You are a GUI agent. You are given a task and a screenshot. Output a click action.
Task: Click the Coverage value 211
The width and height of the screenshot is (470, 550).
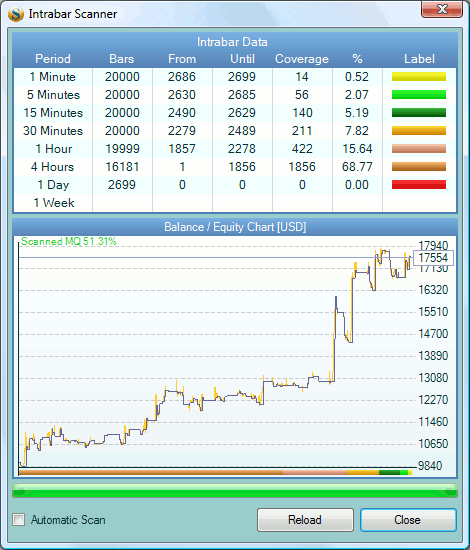point(302,131)
